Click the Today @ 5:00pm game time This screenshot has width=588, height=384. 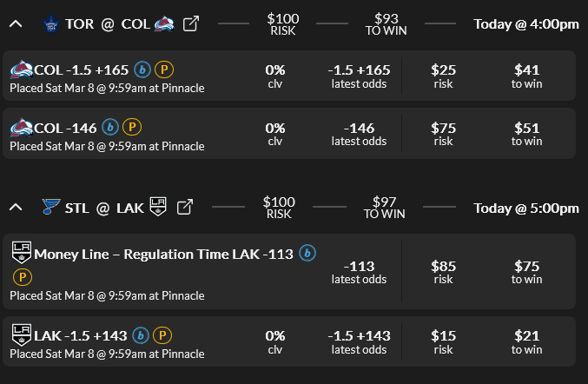click(x=525, y=208)
